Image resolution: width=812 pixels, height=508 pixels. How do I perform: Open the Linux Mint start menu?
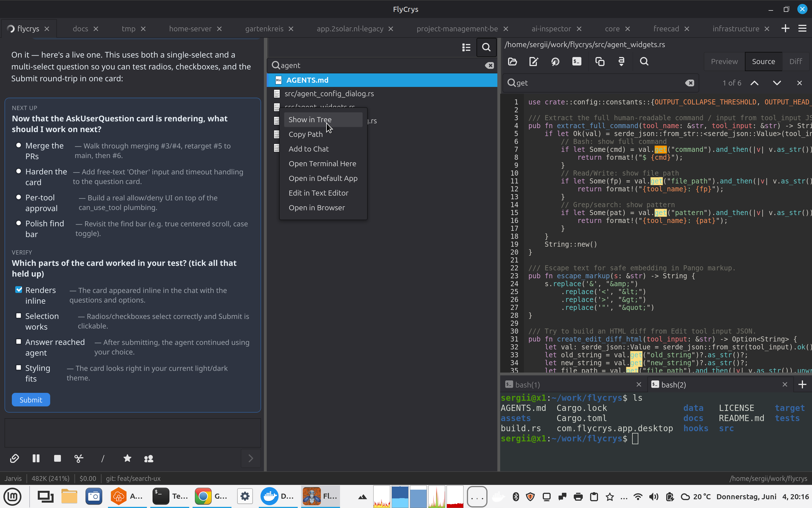(12, 496)
